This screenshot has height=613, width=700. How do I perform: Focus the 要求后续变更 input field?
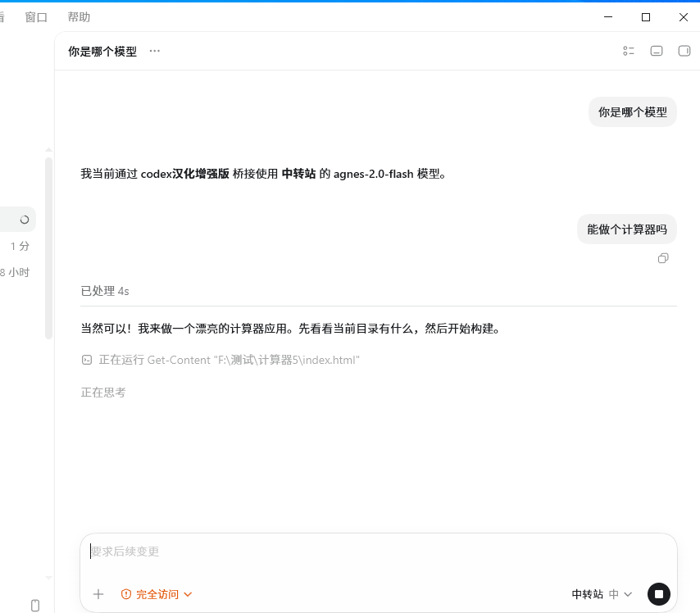tap(379, 552)
